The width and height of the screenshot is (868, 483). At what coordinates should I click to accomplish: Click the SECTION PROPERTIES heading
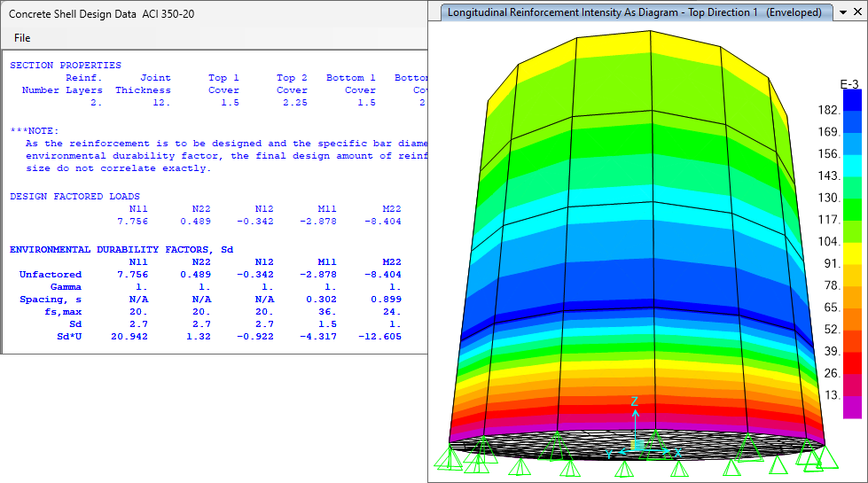pos(66,65)
